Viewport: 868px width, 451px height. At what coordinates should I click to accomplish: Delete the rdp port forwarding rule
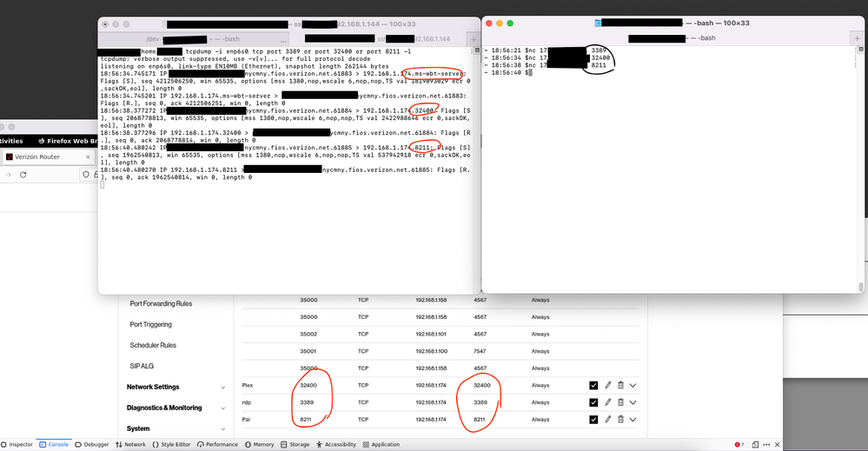coord(620,402)
